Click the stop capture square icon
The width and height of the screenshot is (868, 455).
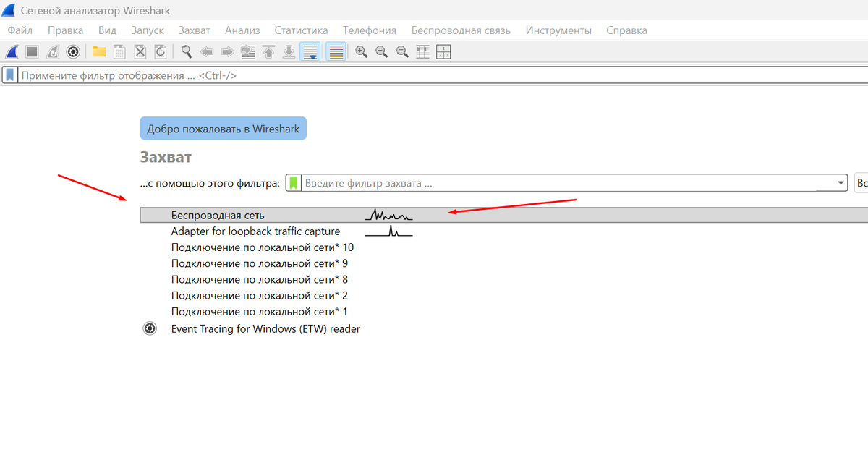click(x=32, y=52)
